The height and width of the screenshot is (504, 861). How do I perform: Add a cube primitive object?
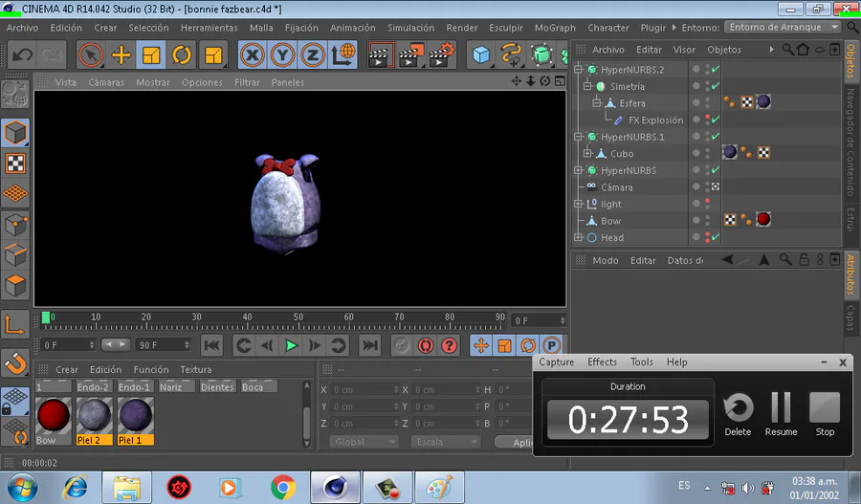pos(481,55)
